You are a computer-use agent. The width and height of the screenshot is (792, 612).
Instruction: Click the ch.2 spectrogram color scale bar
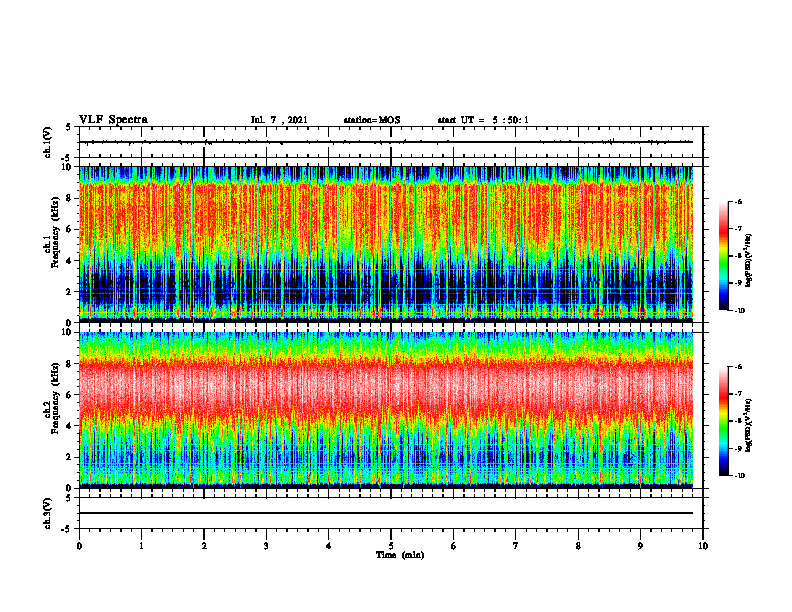[724, 421]
